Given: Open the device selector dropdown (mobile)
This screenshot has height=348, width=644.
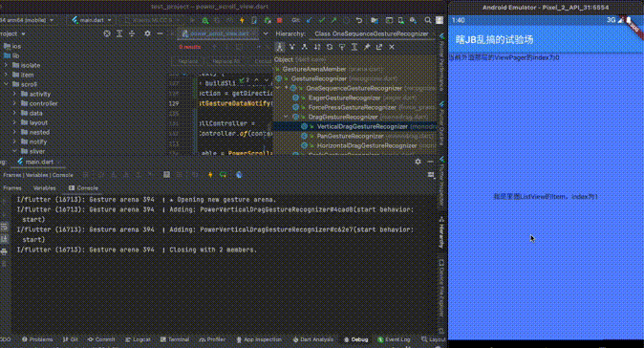Looking at the screenshot, I should point(27,20).
